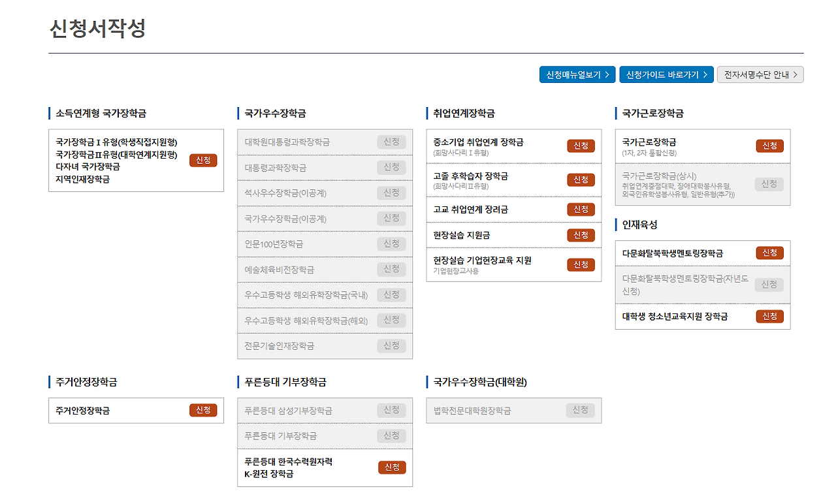The height and width of the screenshot is (504, 836).
Task: Click 신청 for 다문화탈북학생멘토링장학금
Action: (x=769, y=253)
